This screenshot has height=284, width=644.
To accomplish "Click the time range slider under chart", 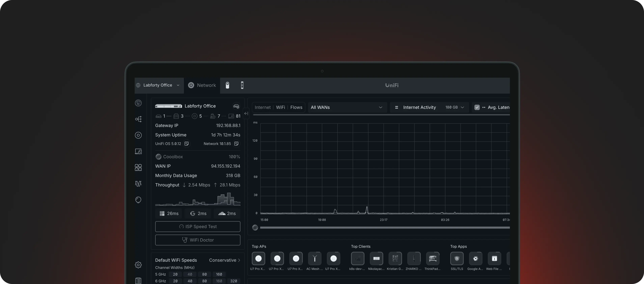I will (385, 227).
